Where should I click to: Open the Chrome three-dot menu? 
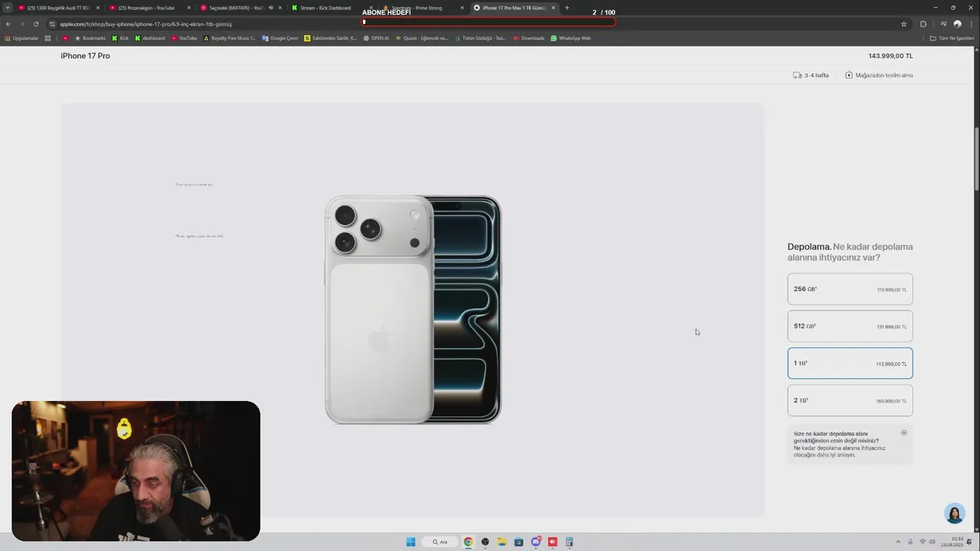[x=971, y=24]
